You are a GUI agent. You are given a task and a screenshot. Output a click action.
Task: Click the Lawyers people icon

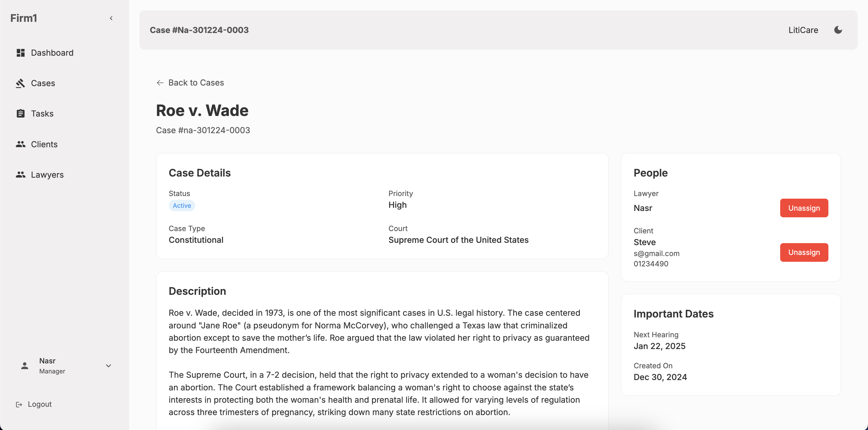click(x=21, y=175)
